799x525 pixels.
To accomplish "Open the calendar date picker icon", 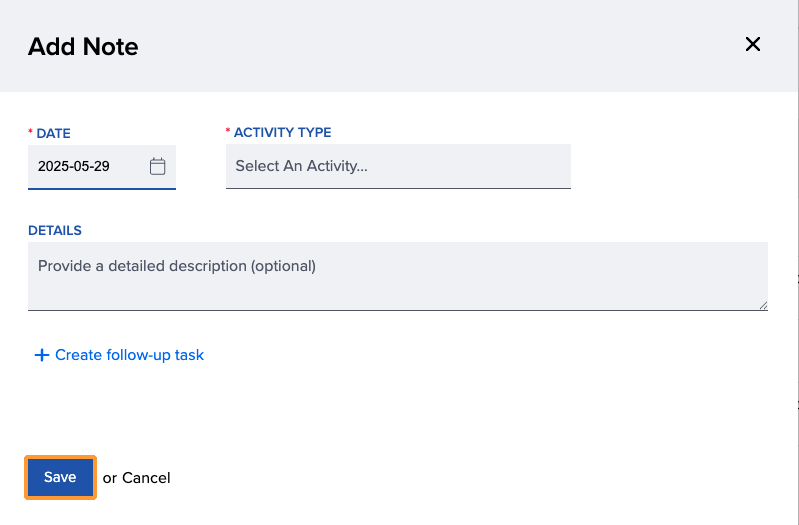I will click(x=157, y=166).
